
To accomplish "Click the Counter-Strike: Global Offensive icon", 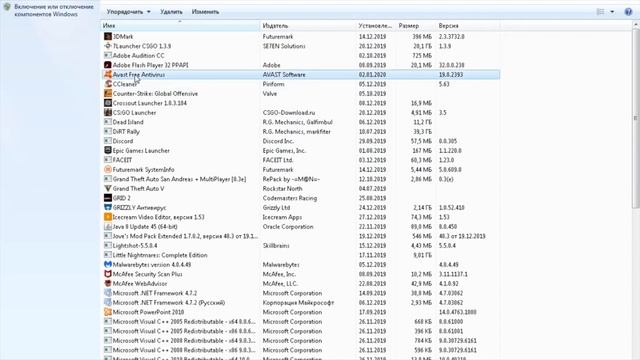I will click(x=108, y=93).
